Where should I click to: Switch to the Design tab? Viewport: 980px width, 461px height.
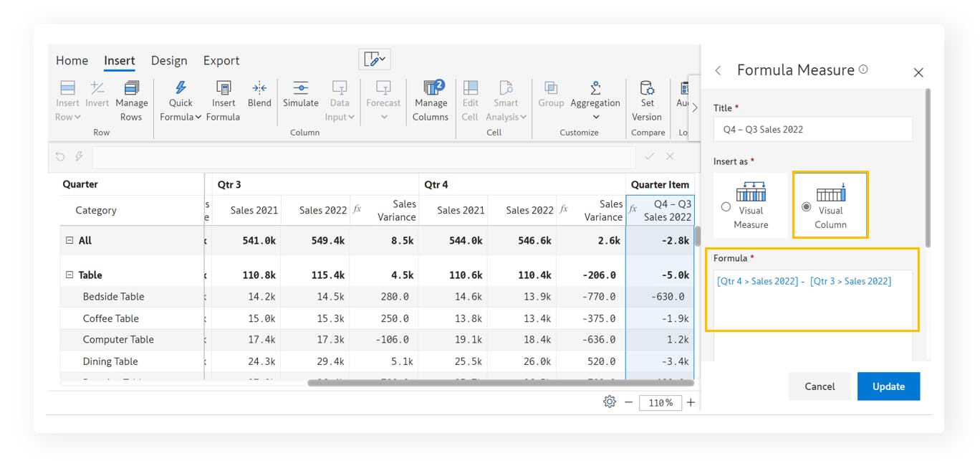(x=169, y=61)
